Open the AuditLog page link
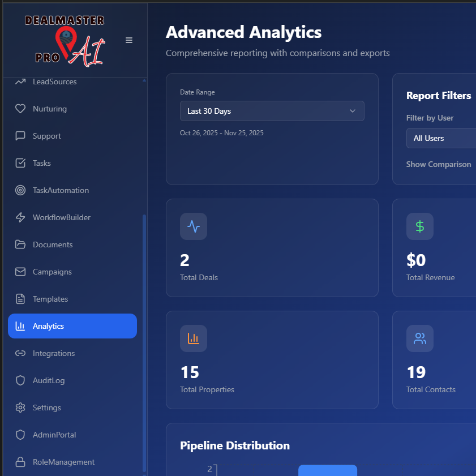 (49, 380)
